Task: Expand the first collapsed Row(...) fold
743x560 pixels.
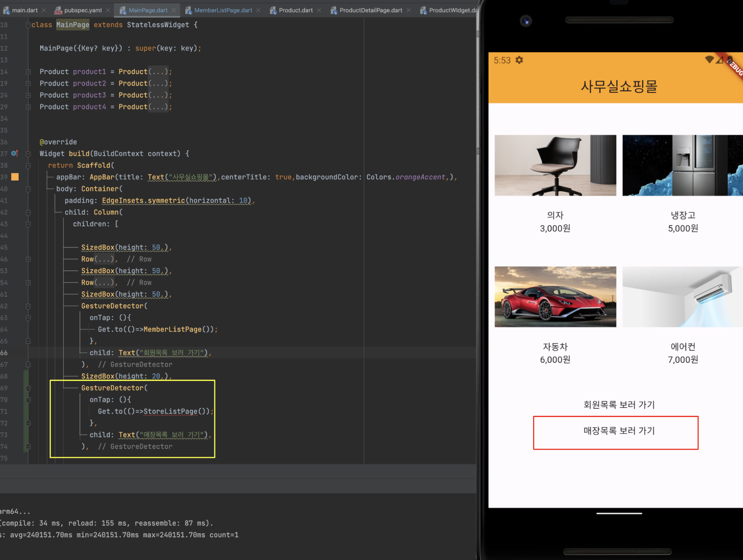Action: [28, 259]
